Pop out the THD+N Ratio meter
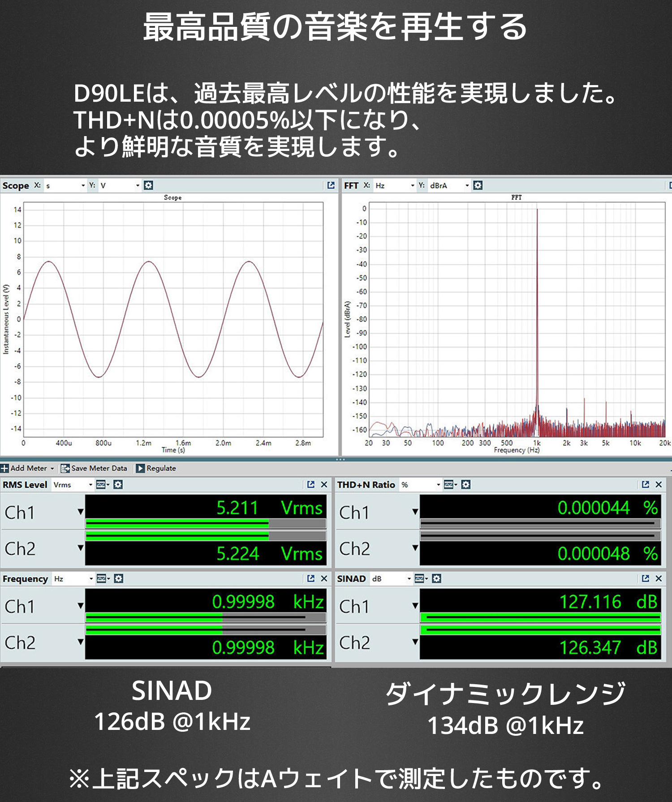Image resolution: width=672 pixels, height=802 pixels. coord(646,485)
